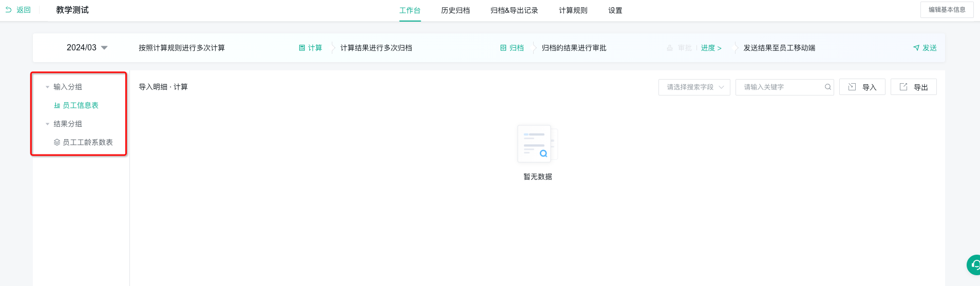Open the 进度 > link
This screenshot has height=286, width=980.
(711, 48)
